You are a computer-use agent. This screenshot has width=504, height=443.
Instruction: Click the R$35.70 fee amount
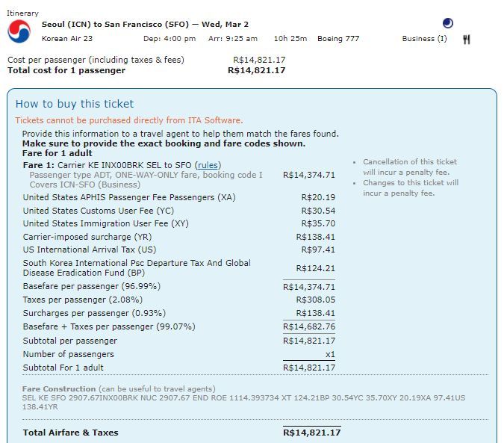coord(318,223)
